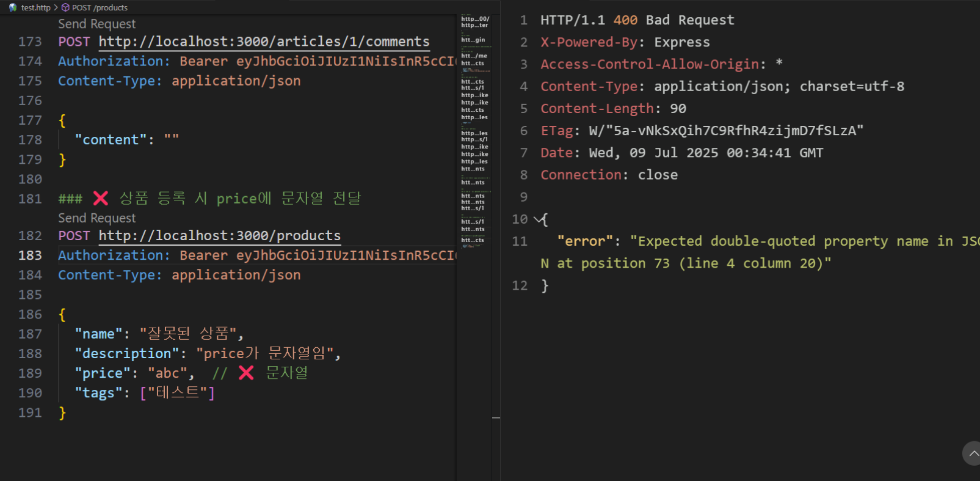This screenshot has height=481, width=980.
Task: Click the "description" key on line 188
Action: click(127, 354)
